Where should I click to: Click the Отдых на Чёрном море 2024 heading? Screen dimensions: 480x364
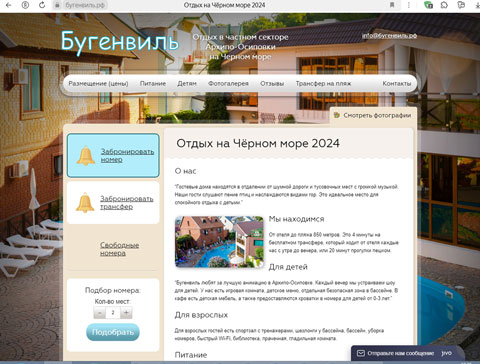pyautogui.click(x=258, y=143)
